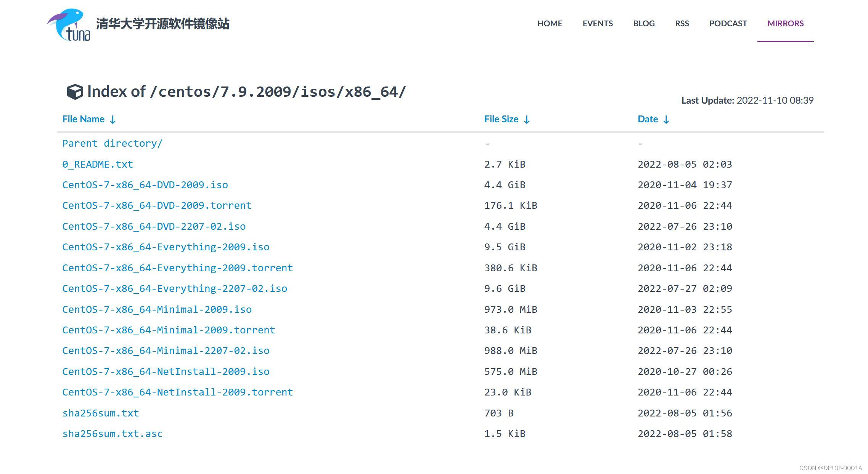
Task: Click the date 2022-08-05 01:56
Action: click(685, 413)
